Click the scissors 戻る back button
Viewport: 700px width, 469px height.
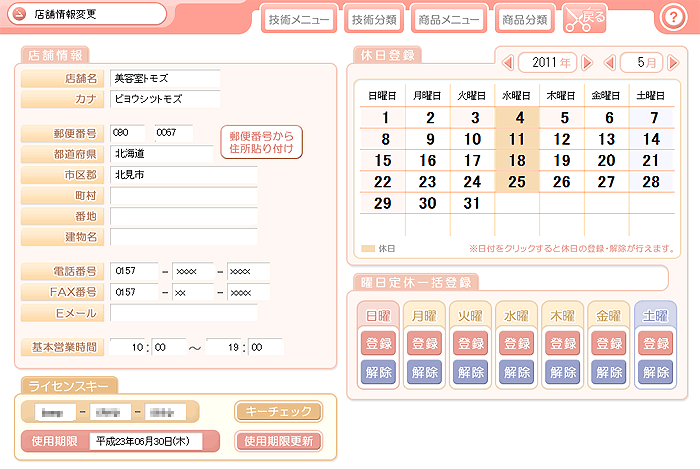pyautogui.click(x=585, y=18)
